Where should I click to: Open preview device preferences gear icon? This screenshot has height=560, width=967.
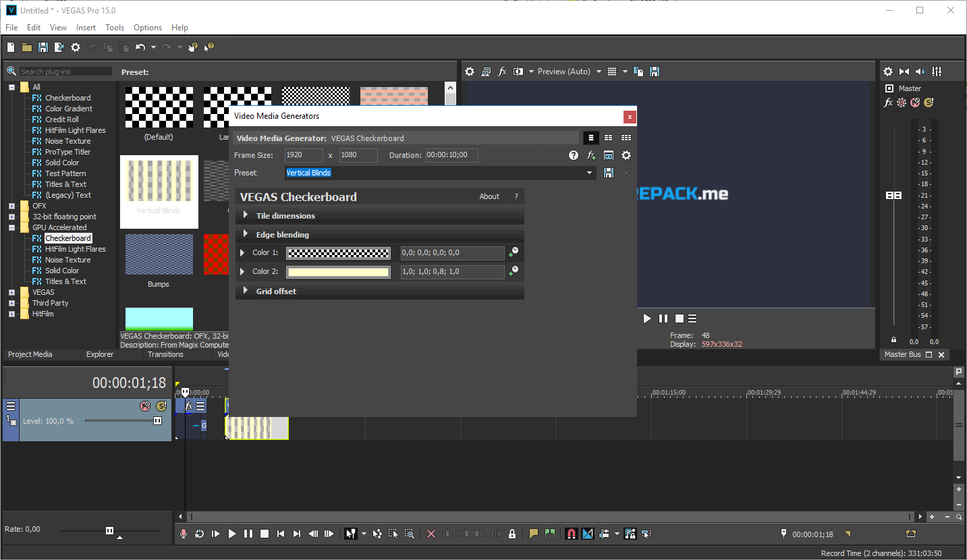coord(470,72)
